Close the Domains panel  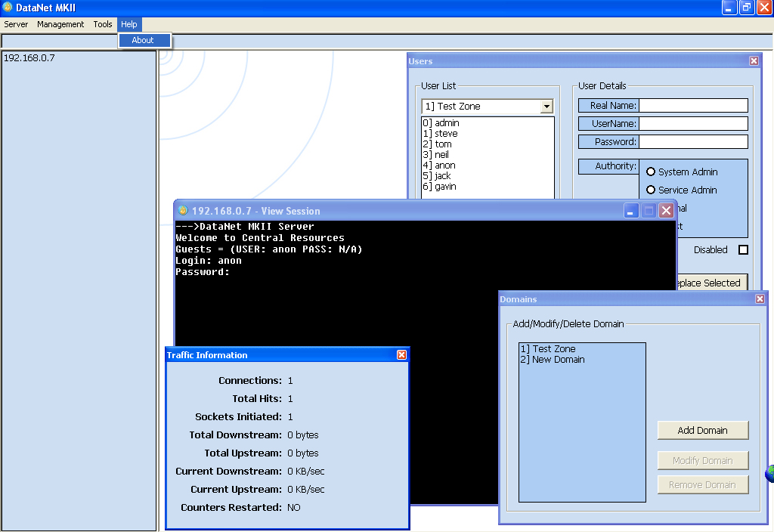point(760,299)
